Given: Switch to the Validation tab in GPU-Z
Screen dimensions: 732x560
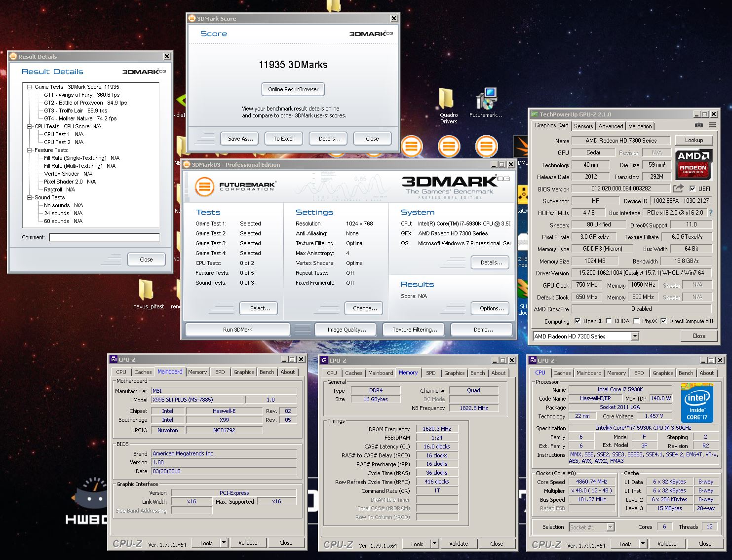Looking at the screenshot, I should [640, 126].
